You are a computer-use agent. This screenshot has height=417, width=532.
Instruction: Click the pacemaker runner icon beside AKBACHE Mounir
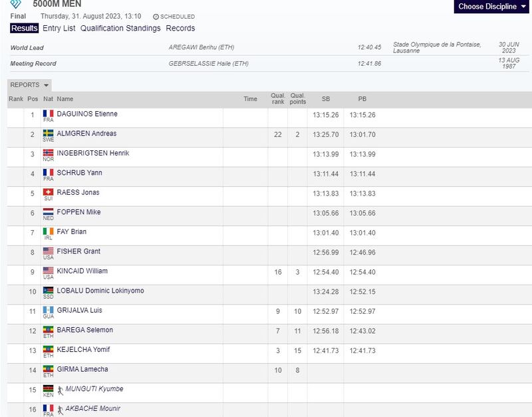(61, 410)
